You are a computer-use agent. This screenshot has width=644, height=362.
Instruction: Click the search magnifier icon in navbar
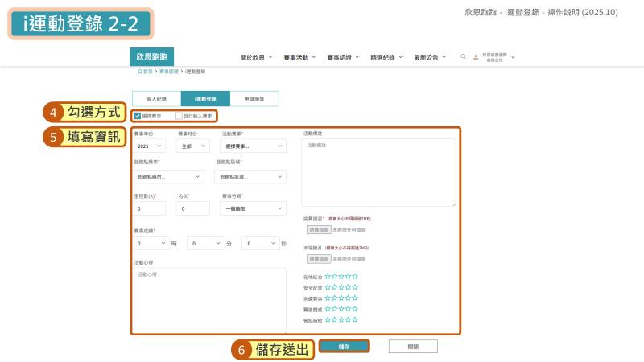click(463, 57)
